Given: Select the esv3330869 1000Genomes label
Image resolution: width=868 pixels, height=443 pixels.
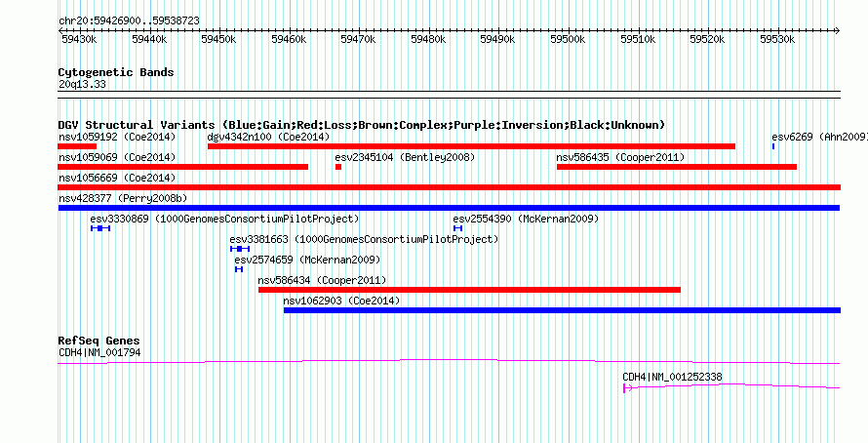Looking at the screenshot, I should [224, 219].
